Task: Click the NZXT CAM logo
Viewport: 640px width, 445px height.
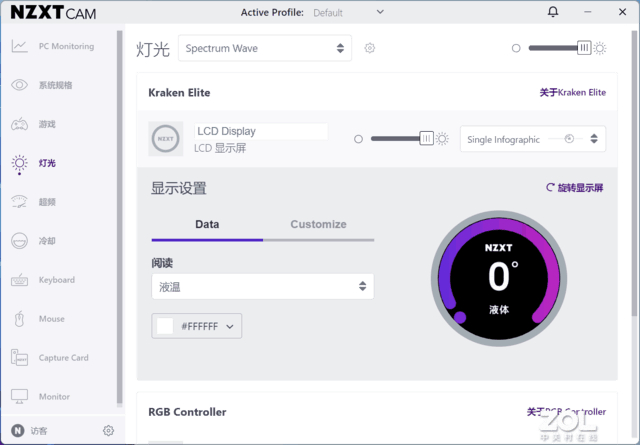Action: coord(53,13)
